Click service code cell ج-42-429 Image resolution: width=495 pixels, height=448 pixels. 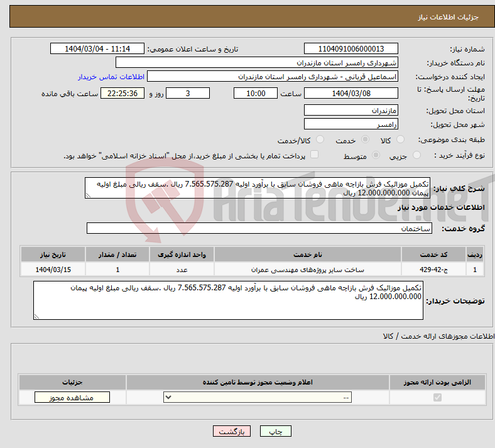pos(434,270)
